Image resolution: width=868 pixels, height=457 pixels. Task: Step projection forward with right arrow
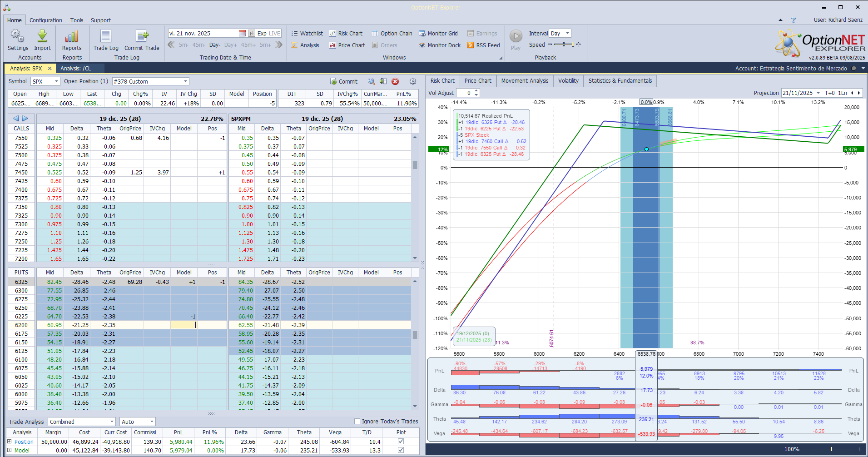pos(858,93)
